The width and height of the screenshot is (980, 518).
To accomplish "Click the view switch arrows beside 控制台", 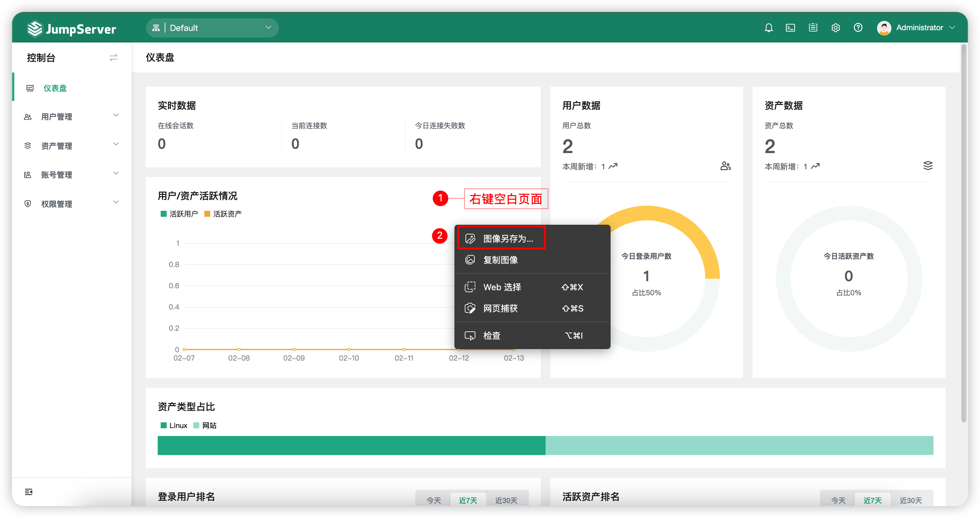I will [113, 57].
